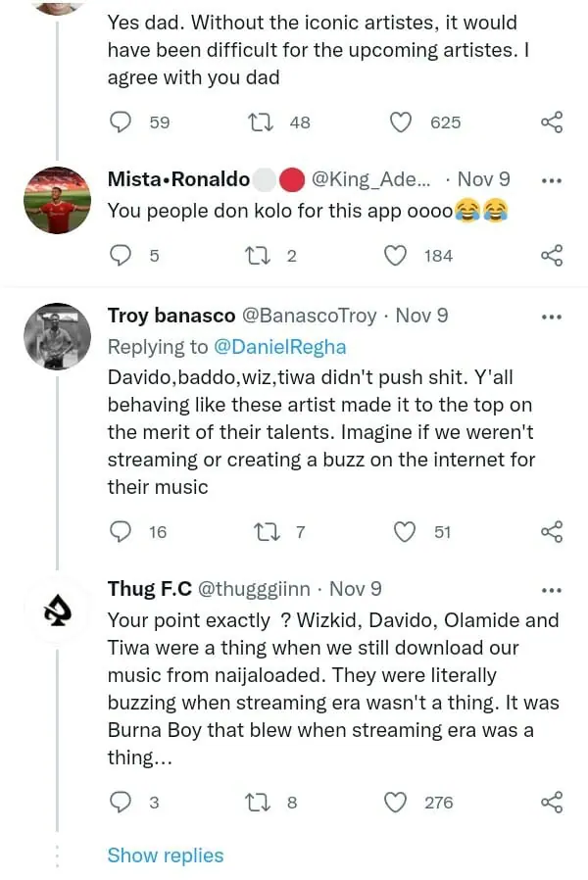
Task: Open more options for Troy banasco's tweet
Action: (552, 317)
